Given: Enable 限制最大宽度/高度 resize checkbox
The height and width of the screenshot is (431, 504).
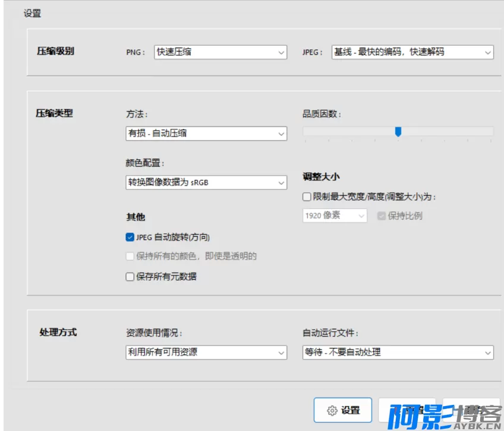Looking at the screenshot, I should click(x=307, y=197).
